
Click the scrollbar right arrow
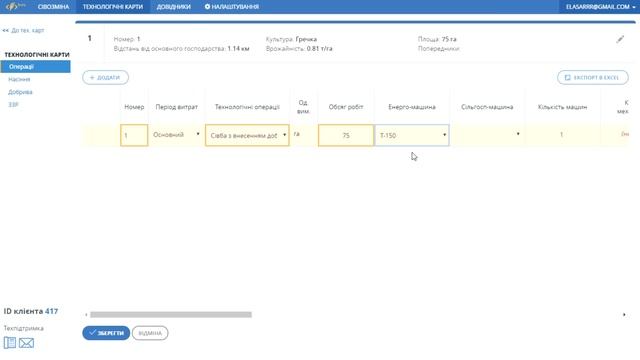pos(624,314)
